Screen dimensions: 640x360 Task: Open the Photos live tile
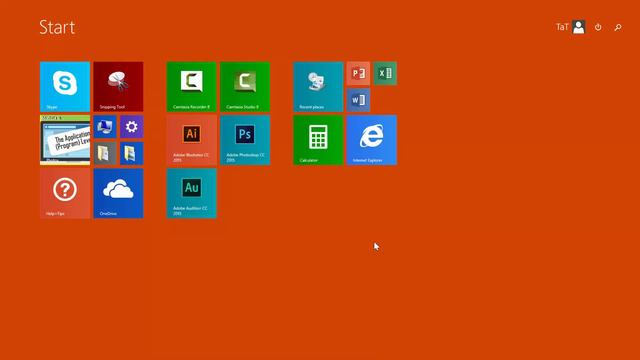pos(65,140)
